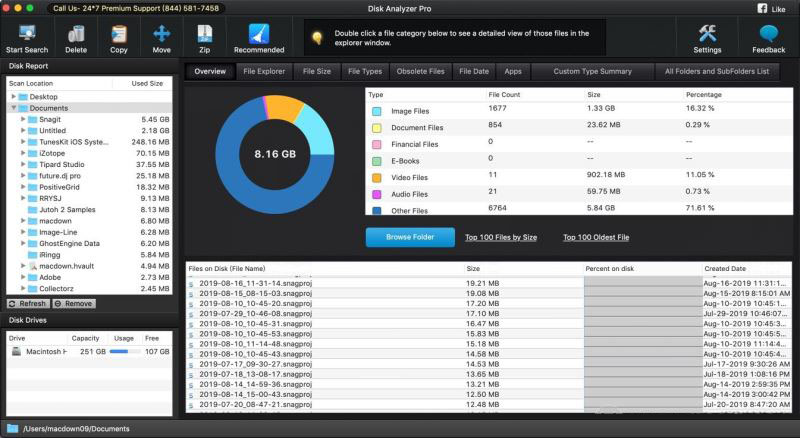
Task: Click the macdown.hvault file icon
Action: (33, 266)
